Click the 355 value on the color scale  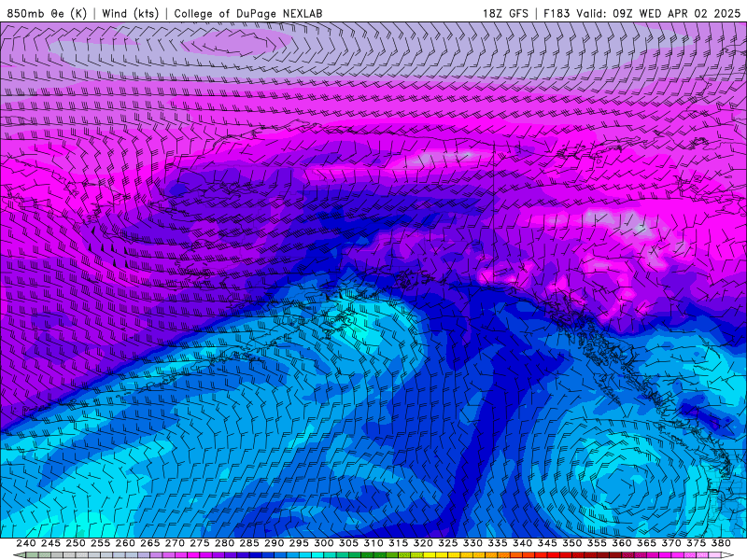[x=597, y=543]
